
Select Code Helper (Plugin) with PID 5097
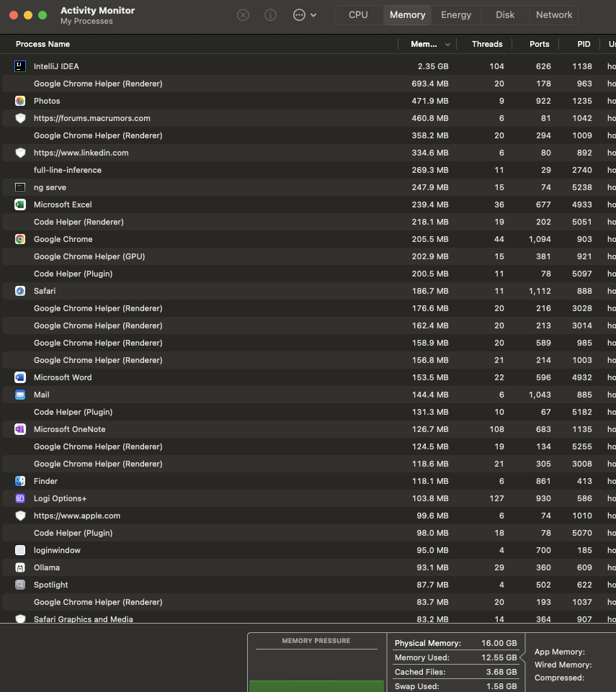point(309,274)
